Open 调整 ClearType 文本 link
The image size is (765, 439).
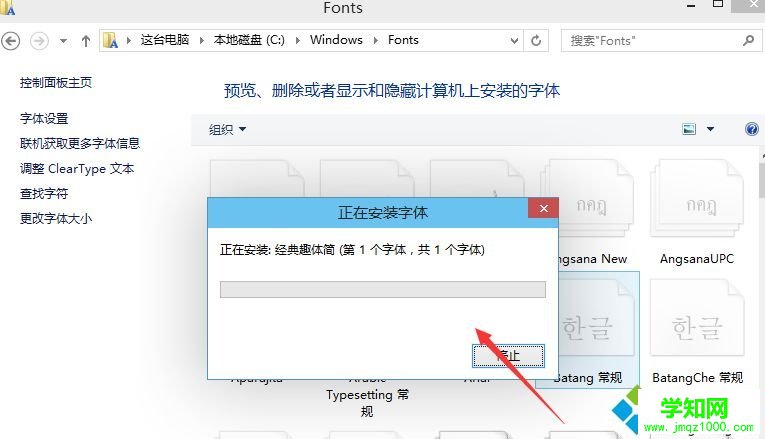point(77,169)
